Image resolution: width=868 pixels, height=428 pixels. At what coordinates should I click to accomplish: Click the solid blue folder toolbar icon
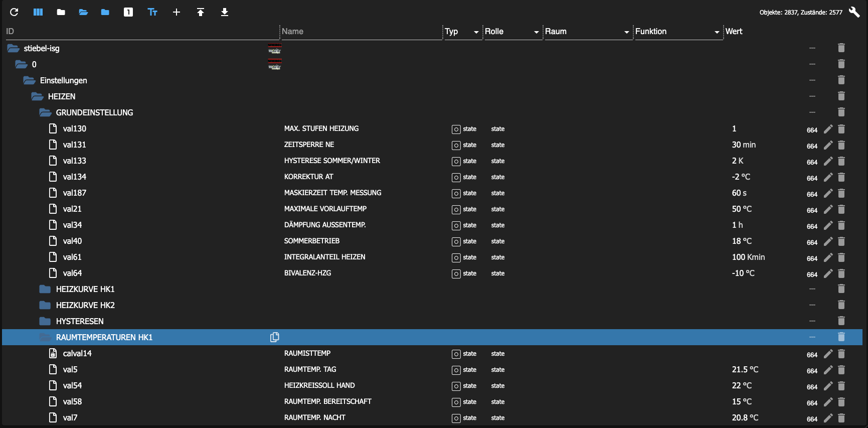(105, 12)
